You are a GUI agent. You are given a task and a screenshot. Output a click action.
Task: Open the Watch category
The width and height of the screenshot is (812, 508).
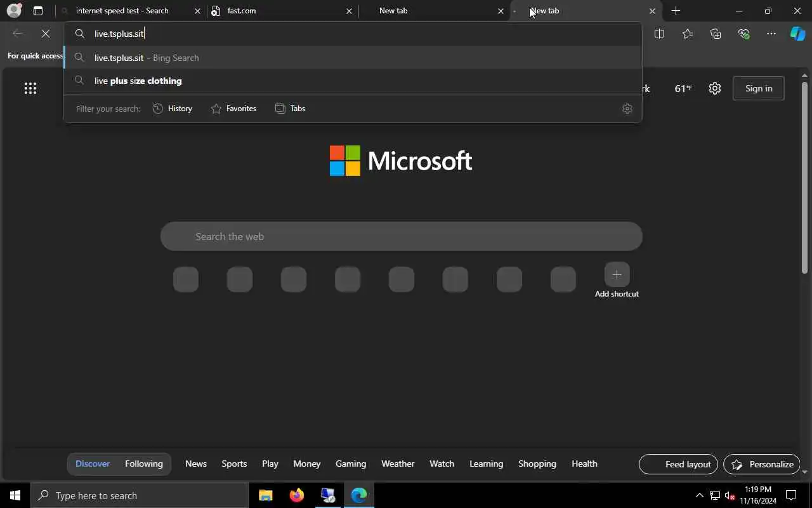pos(442,464)
